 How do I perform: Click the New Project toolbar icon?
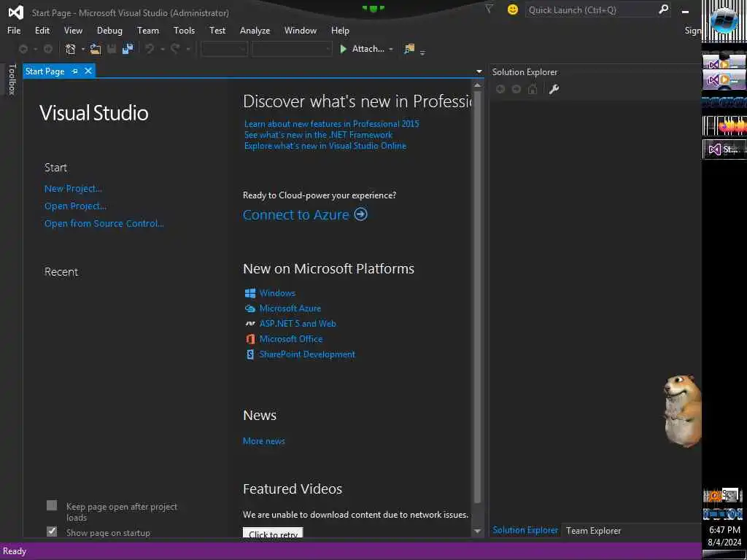point(71,49)
